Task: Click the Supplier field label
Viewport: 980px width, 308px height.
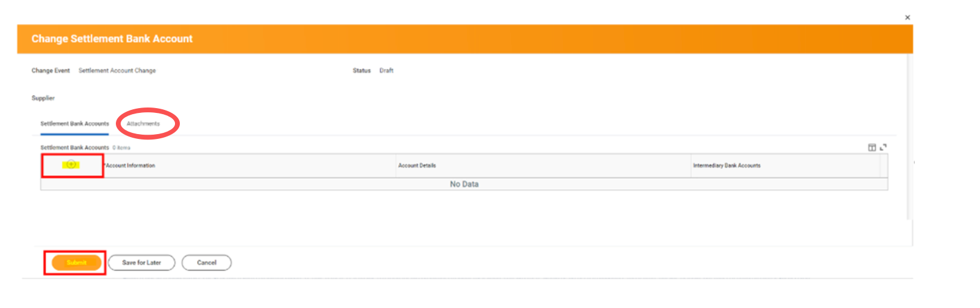Action: pyautogui.click(x=43, y=98)
